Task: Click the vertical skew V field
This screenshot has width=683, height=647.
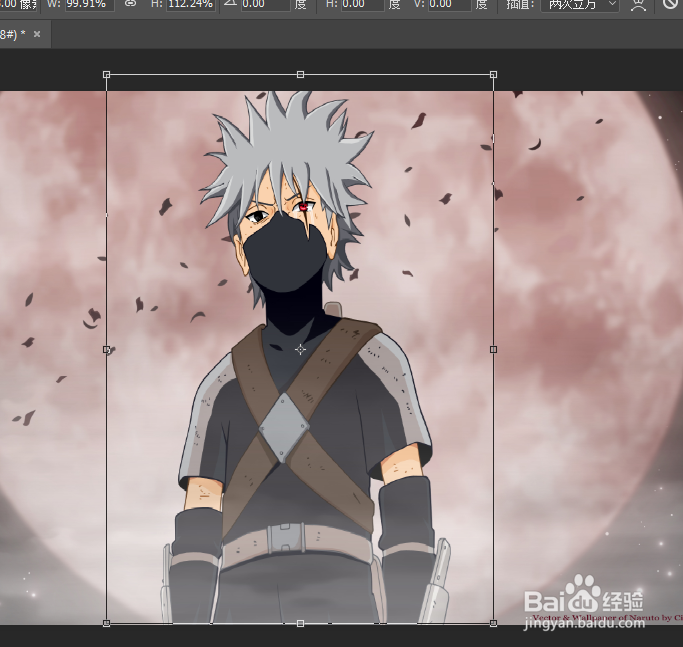Action: [x=450, y=4]
